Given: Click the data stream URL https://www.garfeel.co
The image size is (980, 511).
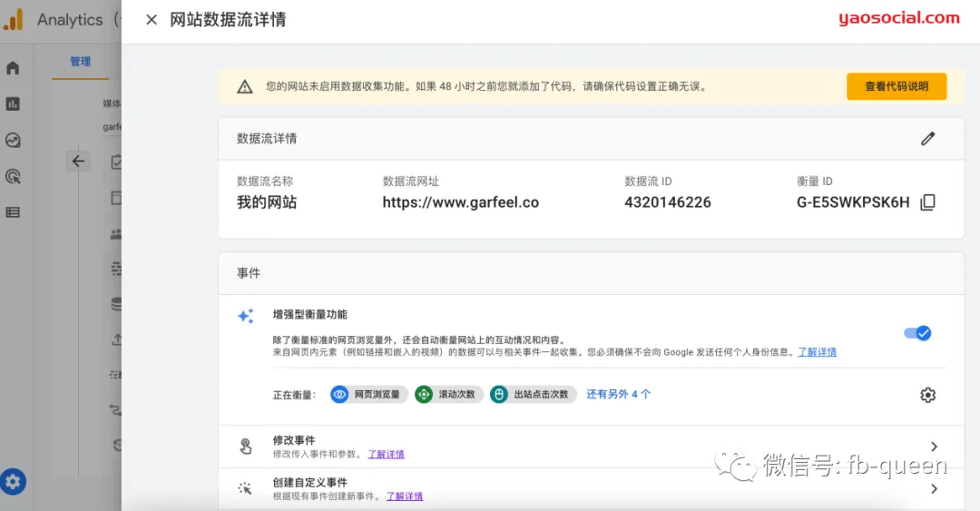Looking at the screenshot, I should [461, 202].
